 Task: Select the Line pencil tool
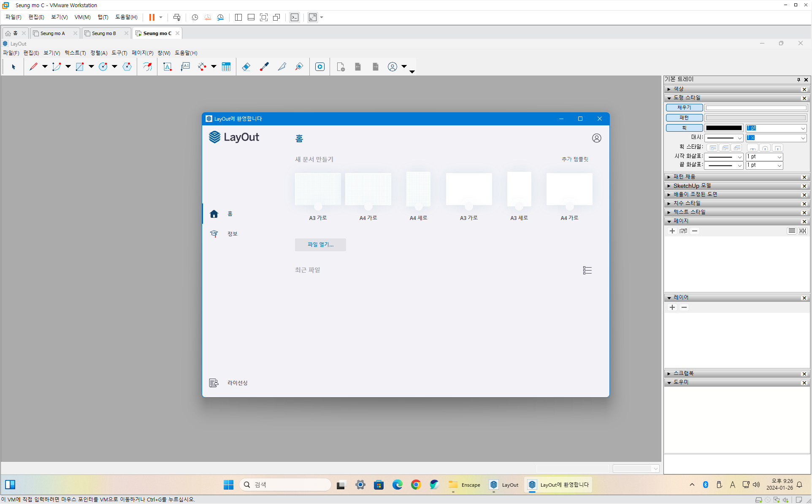tap(33, 67)
